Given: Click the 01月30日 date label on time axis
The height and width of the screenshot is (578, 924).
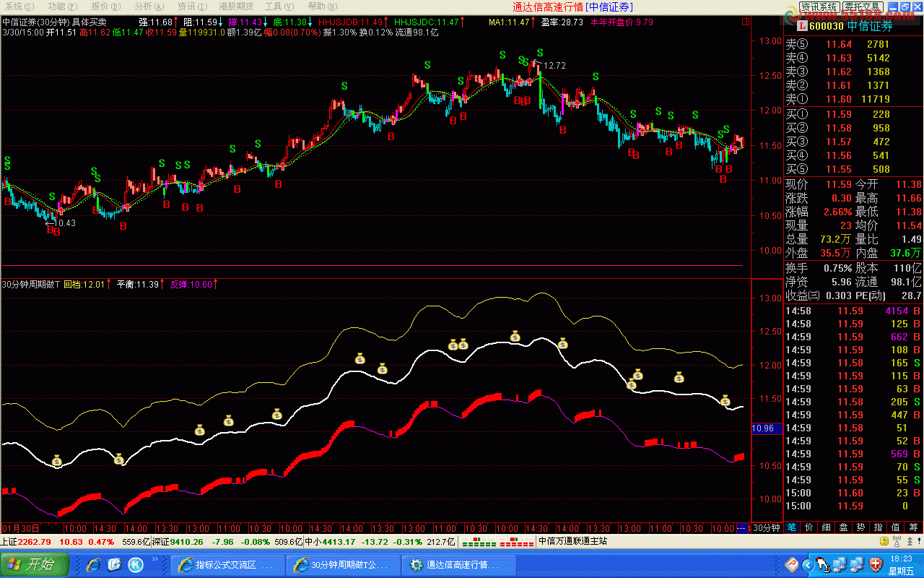Looking at the screenshot, I should click(x=20, y=528).
